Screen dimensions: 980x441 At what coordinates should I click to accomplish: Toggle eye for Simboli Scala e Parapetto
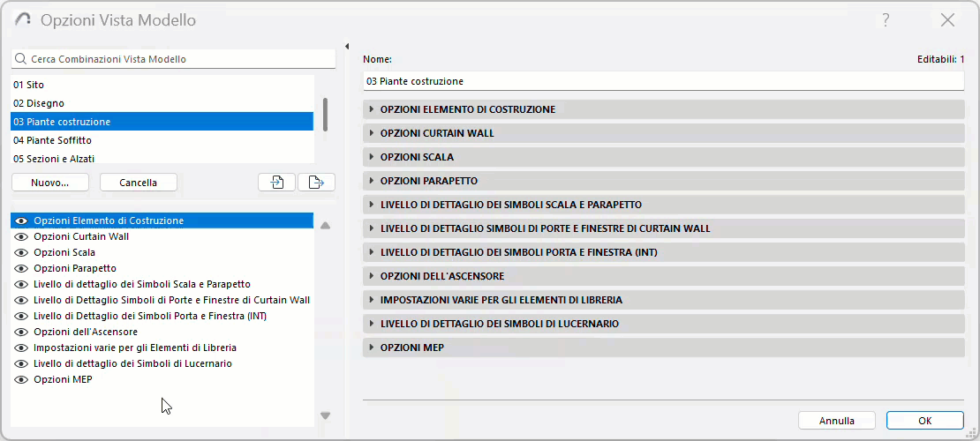click(22, 284)
